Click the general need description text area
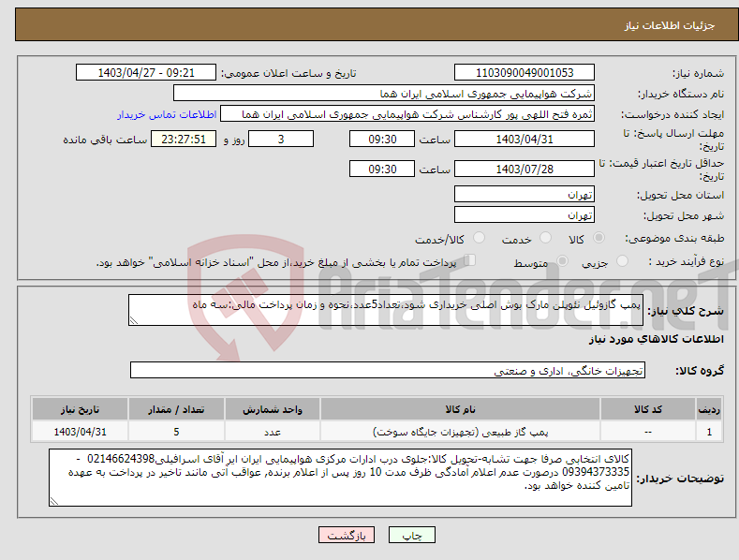The width and height of the screenshot is (739, 560). pos(386,310)
